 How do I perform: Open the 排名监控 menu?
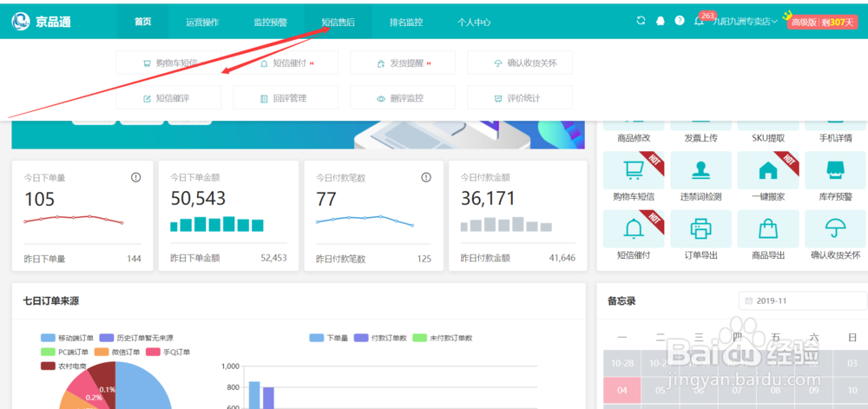406,23
